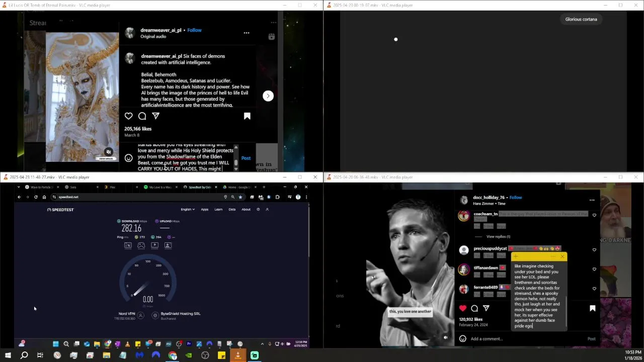Expand View replies (1) under coachsam_tn
The width and height of the screenshot is (644, 362).
click(498, 236)
